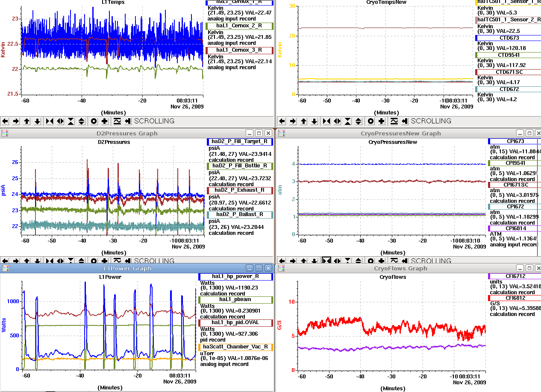
Task: Pan right in the CryoTempsNew graph toolbar
Action: click(x=293, y=121)
